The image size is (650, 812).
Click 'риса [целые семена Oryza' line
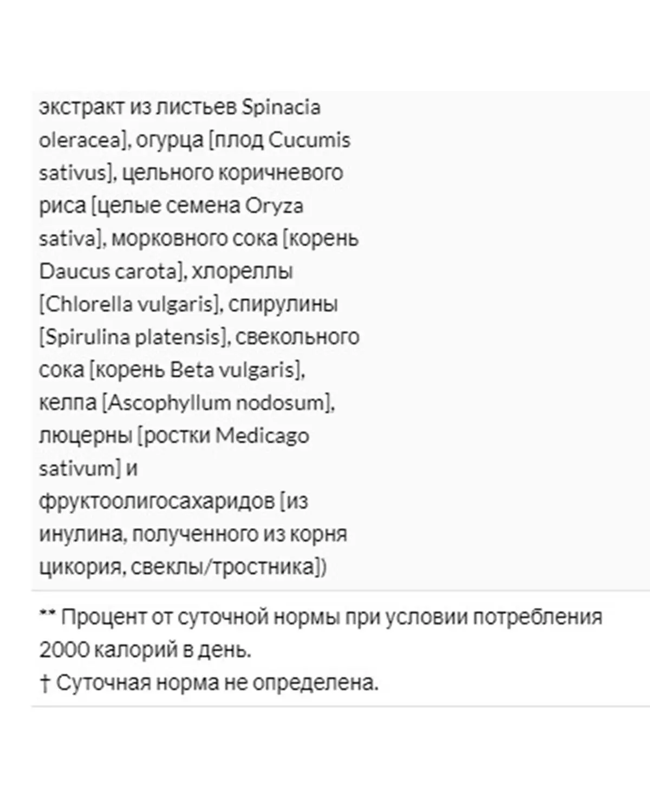click(x=171, y=206)
